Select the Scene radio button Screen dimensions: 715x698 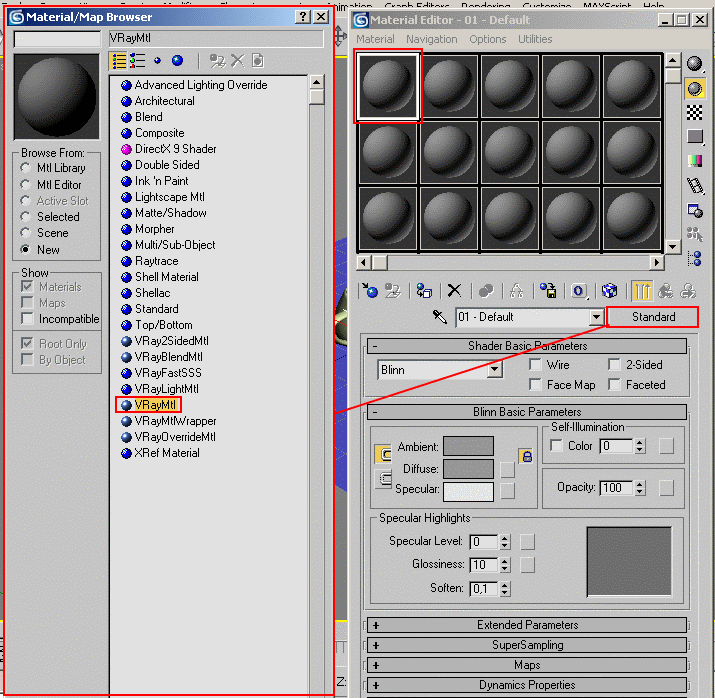pos(26,233)
